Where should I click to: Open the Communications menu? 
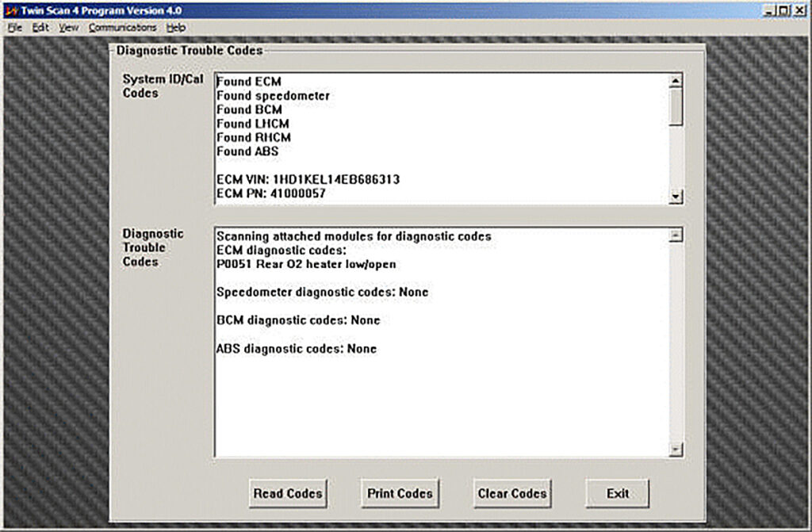[123, 28]
